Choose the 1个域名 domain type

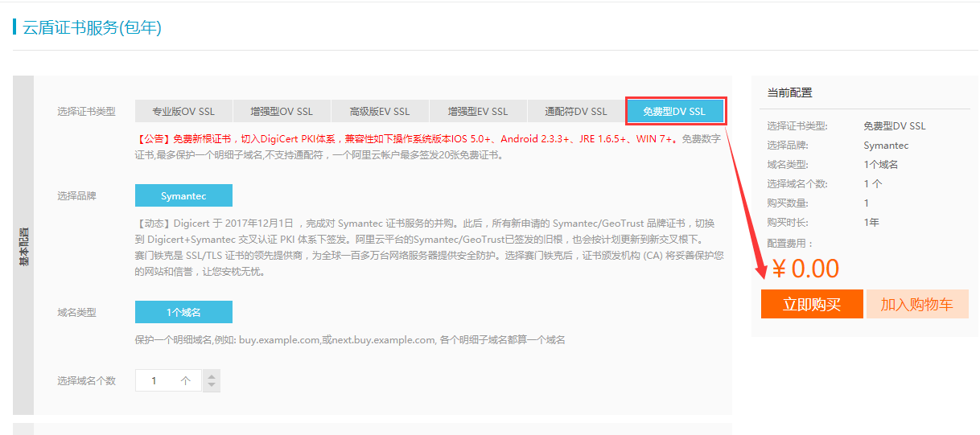(183, 312)
